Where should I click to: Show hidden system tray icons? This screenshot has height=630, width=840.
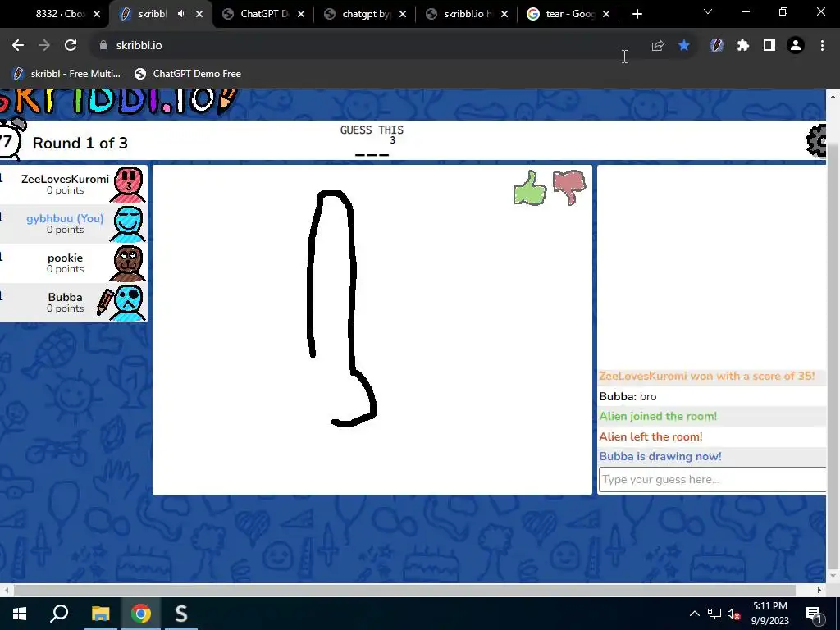coord(694,614)
